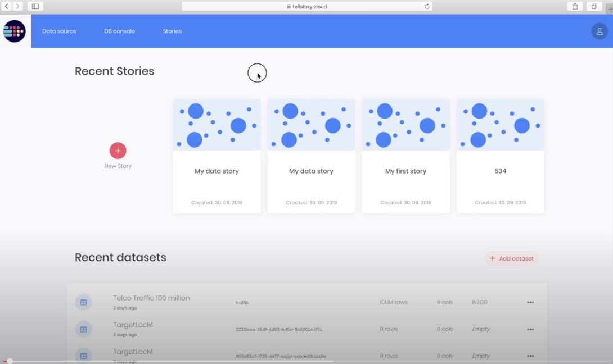This screenshot has height=364, width=613.
Task: Click table icon beside bottom TargetLocM dataset
Action: pos(83,355)
